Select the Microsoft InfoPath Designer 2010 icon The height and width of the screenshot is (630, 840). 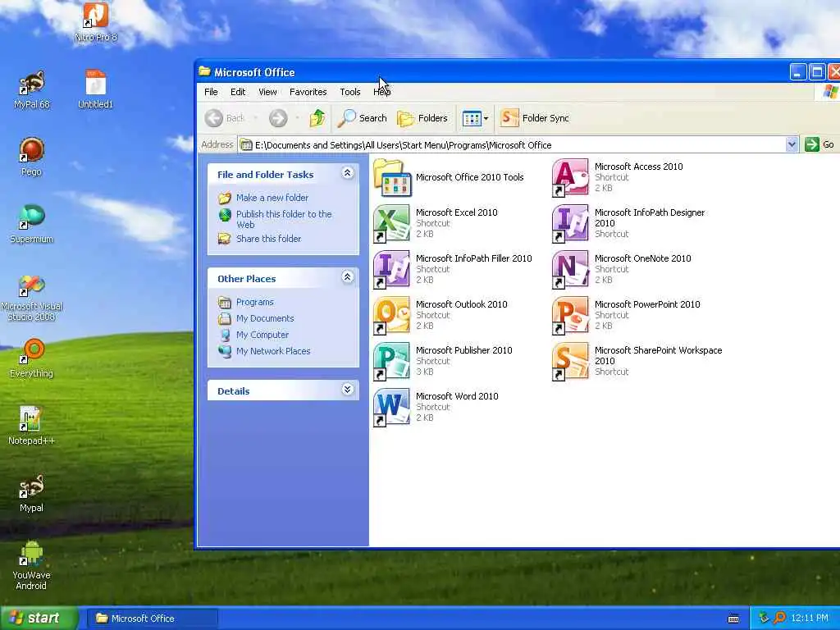click(570, 223)
